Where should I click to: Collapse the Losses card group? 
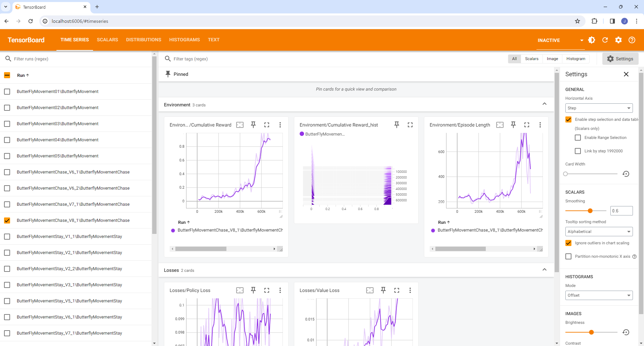click(545, 269)
